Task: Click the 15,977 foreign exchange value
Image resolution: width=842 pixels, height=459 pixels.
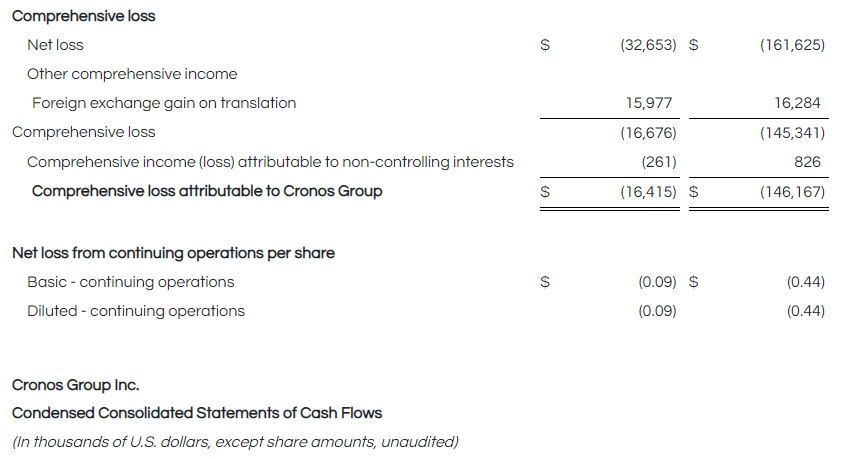Action: (648, 103)
